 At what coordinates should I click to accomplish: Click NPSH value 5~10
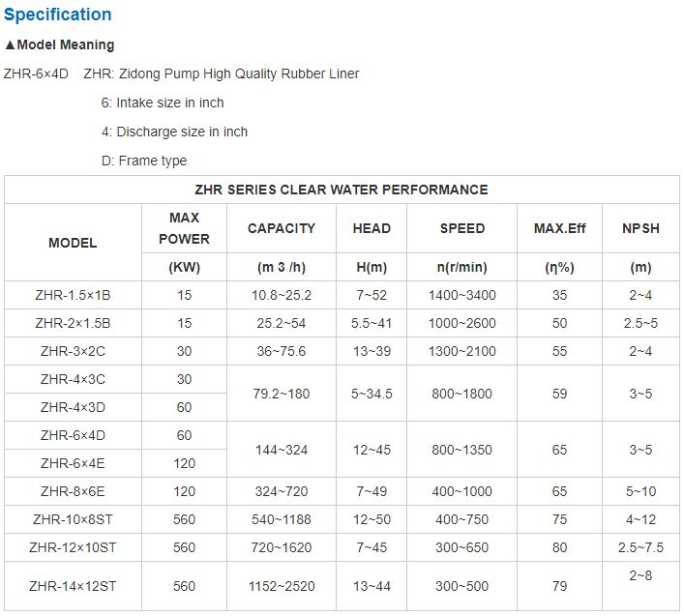[x=640, y=491]
